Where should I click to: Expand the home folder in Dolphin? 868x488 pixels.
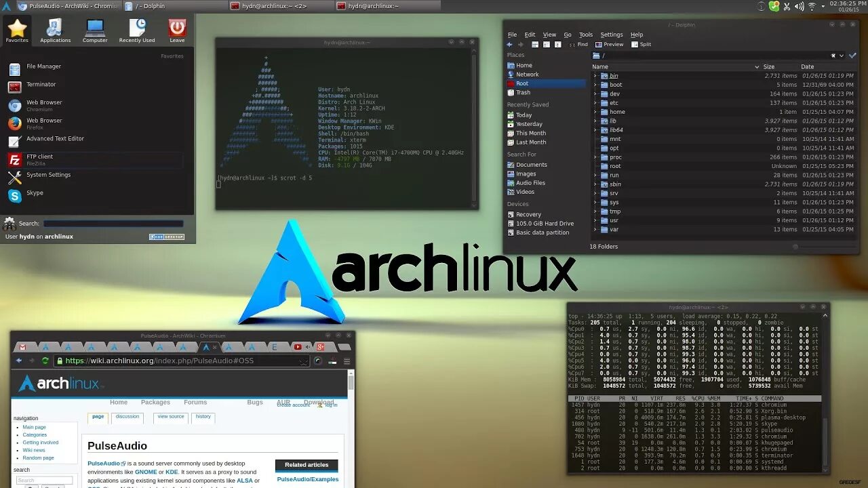595,112
